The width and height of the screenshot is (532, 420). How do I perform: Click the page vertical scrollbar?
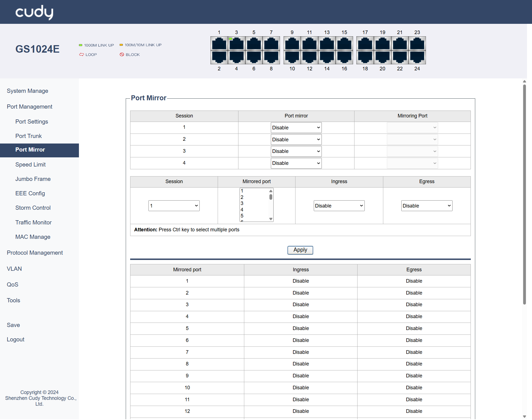(x=524, y=194)
